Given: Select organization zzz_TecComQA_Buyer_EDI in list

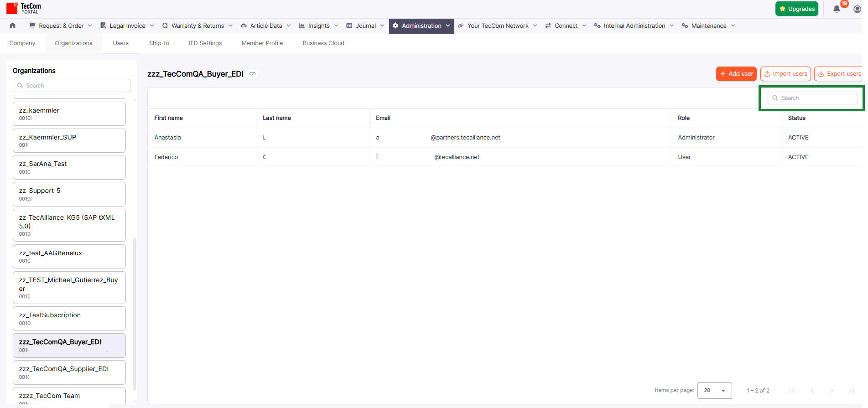Looking at the screenshot, I should (69, 346).
